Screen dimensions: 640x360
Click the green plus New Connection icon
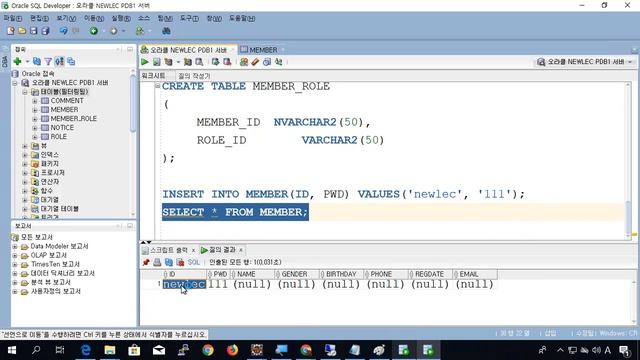pos(17,62)
